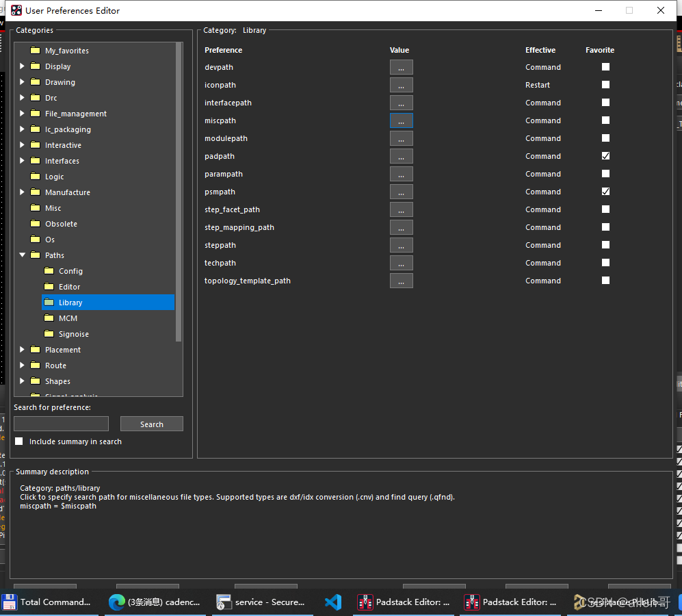Click the User Preferences Editor title icon
The height and width of the screenshot is (616, 682).
point(16,10)
